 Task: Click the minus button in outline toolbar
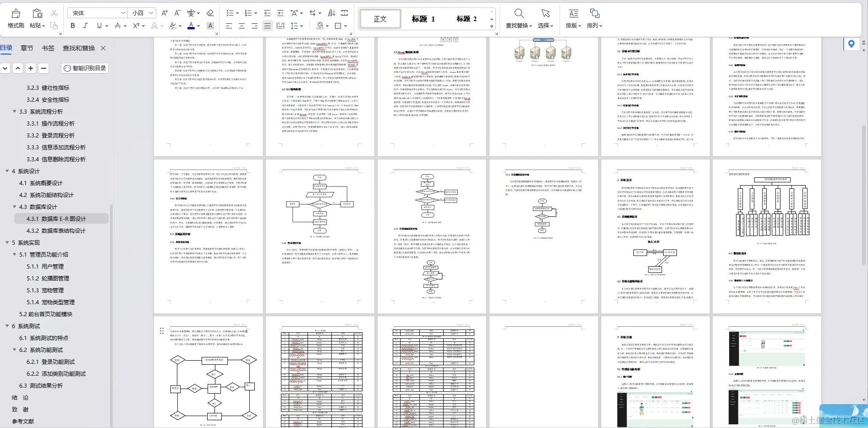[x=44, y=68]
